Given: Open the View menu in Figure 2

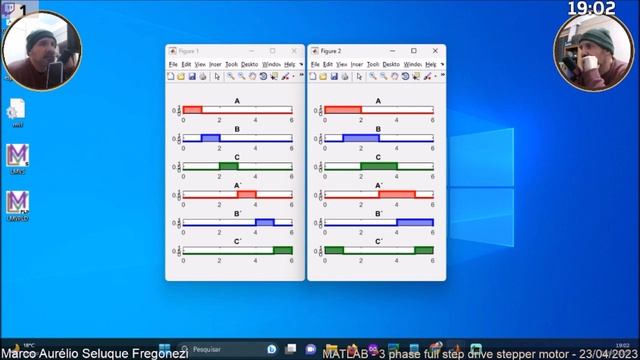Looking at the screenshot, I should 342,64.
